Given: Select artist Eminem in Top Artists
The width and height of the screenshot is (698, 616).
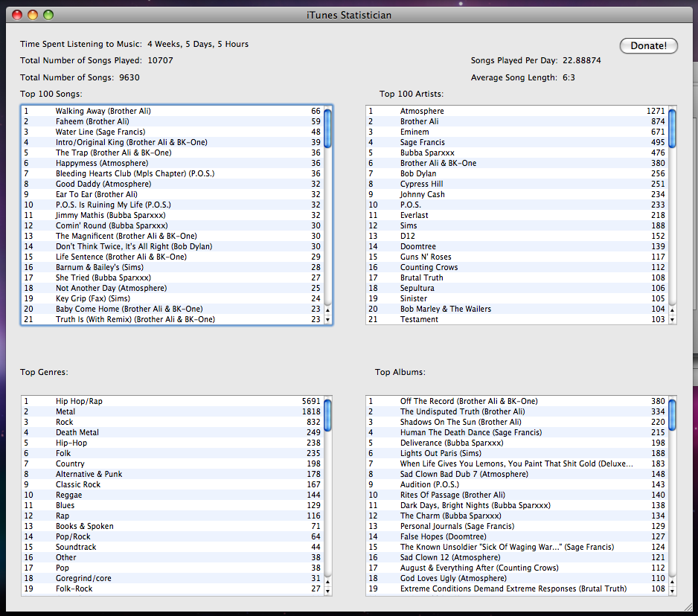Looking at the screenshot, I should click(x=517, y=132).
